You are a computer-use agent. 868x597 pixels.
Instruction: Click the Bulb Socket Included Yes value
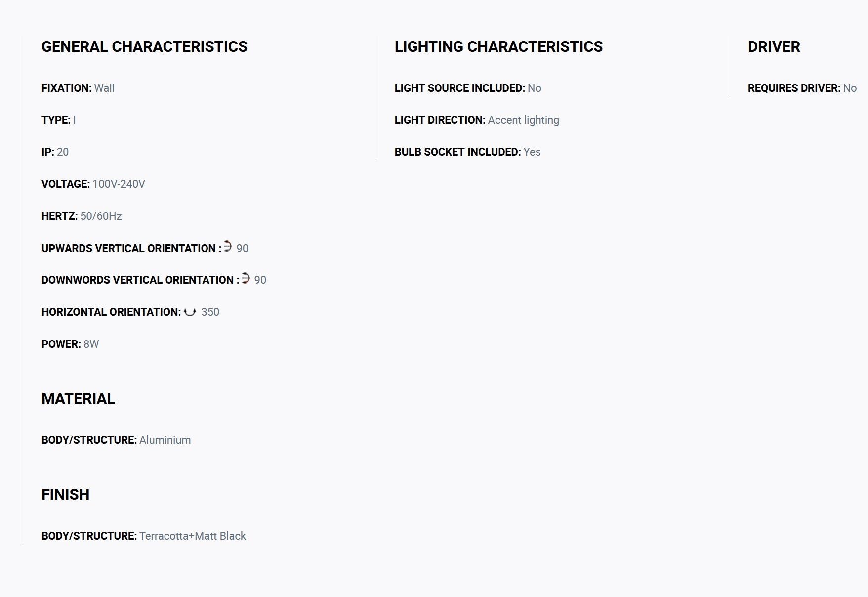point(532,152)
